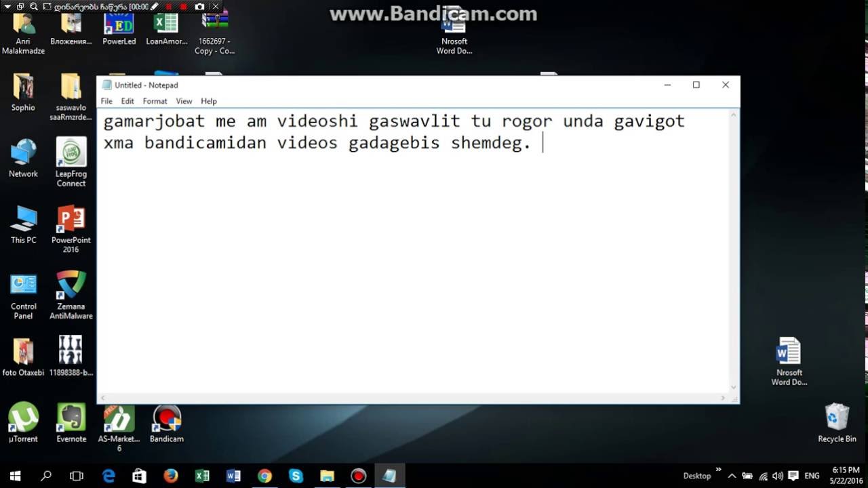Image resolution: width=868 pixels, height=488 pixels.
Task: Select Nrosoft Word Do file above Recycle Bin
Action: (x=789, y=362)
